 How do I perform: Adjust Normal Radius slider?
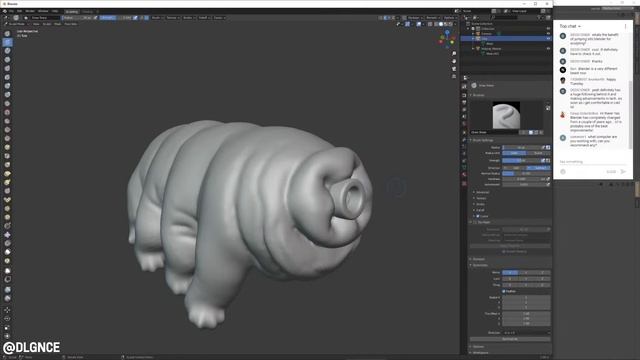pos(526,173)
